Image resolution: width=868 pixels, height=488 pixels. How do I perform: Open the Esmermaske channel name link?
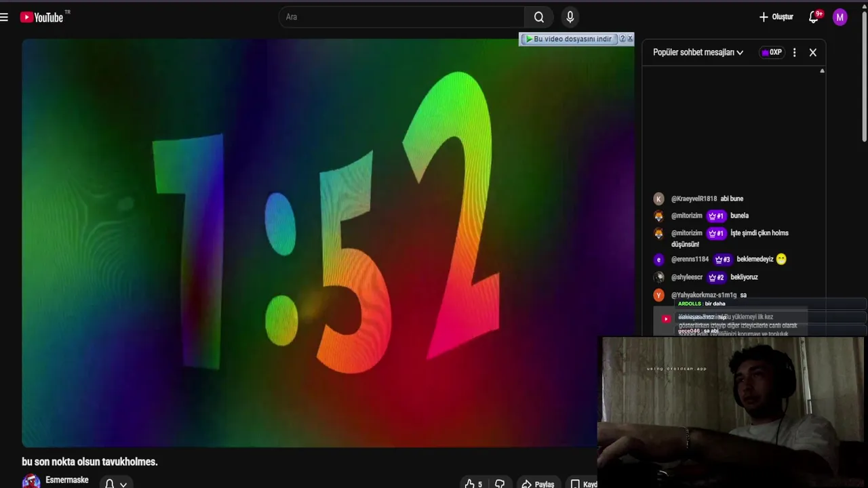[67, 480]
